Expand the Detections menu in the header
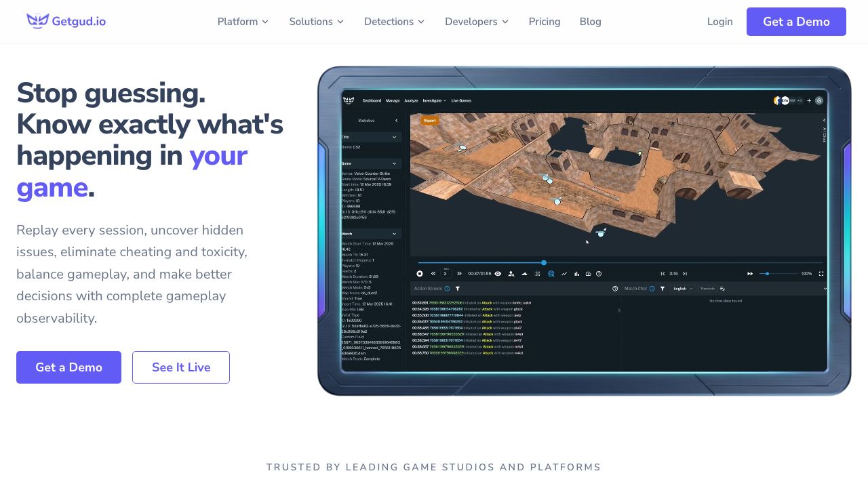868x488 pixels. coord(394,22)
